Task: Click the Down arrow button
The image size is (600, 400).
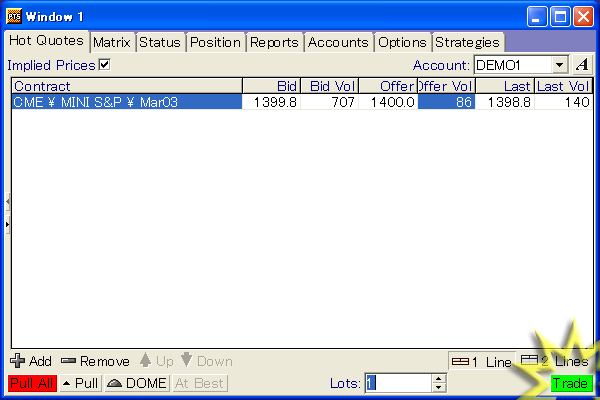Action: [207, 361]
